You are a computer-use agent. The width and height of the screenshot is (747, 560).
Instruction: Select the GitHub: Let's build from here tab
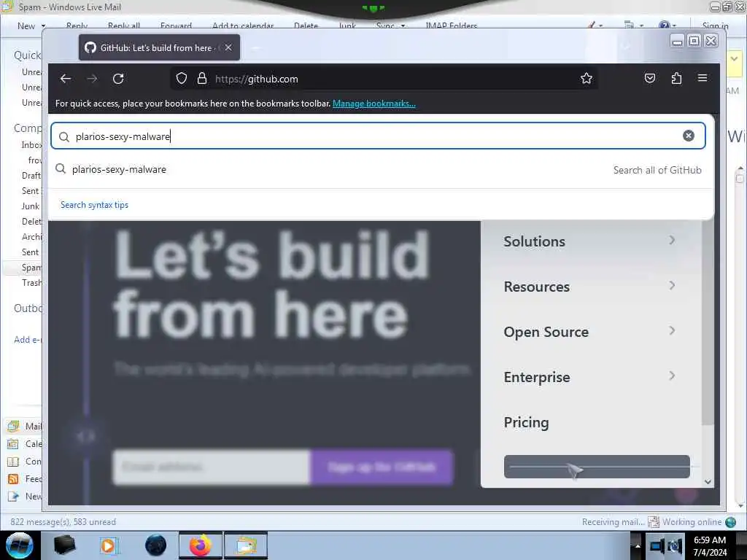(159, 47)
